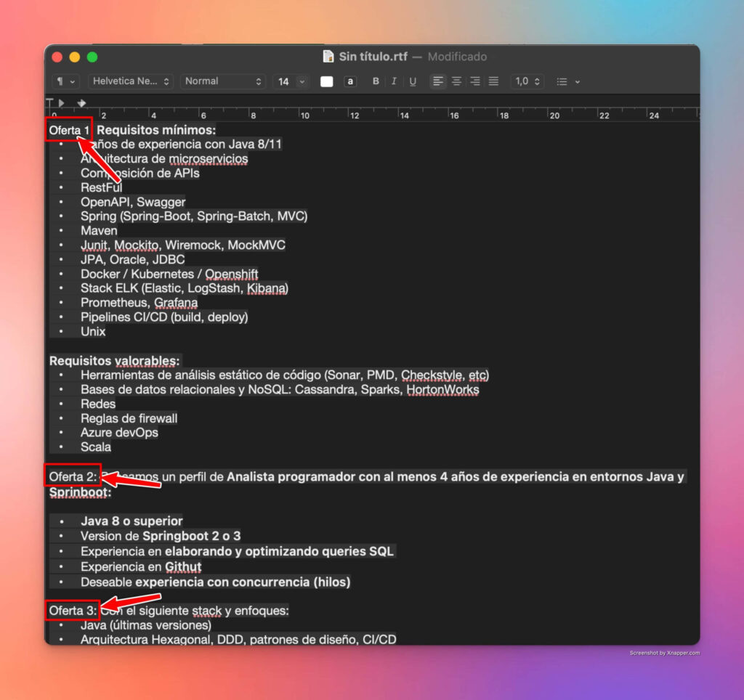The height and width of the screenshot is (700, 744).
Task: Click the 'Pipelines CI/CD (build, deploy)' line
Action: [x=164, y=317]
